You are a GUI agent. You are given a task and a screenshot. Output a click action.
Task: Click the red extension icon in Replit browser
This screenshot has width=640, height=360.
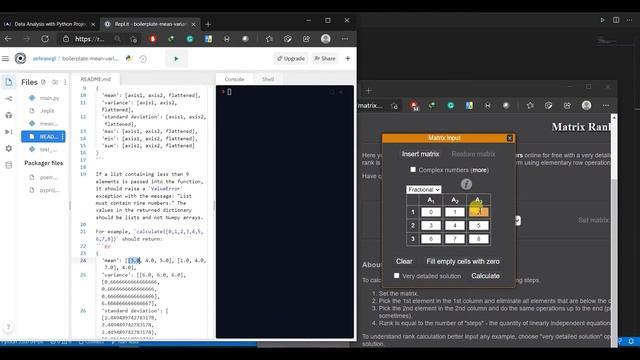153,39
